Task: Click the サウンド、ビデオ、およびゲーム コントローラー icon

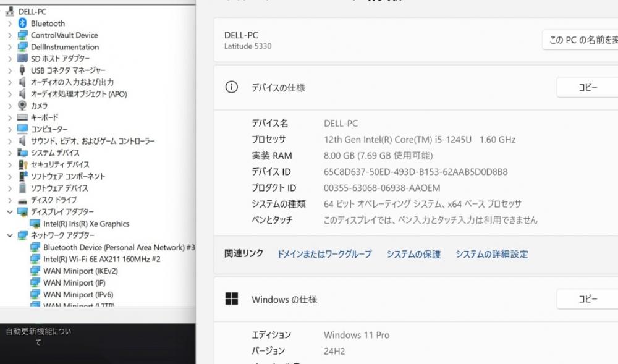Action: (22, 141)
